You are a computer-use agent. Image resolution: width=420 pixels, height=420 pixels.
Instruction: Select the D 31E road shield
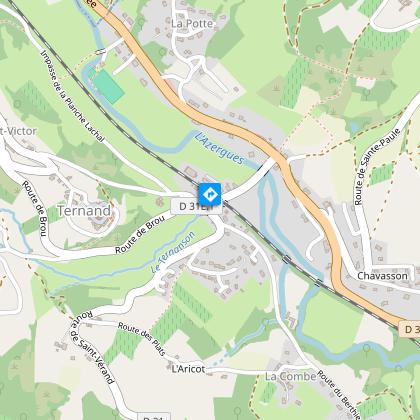point(196,206)
